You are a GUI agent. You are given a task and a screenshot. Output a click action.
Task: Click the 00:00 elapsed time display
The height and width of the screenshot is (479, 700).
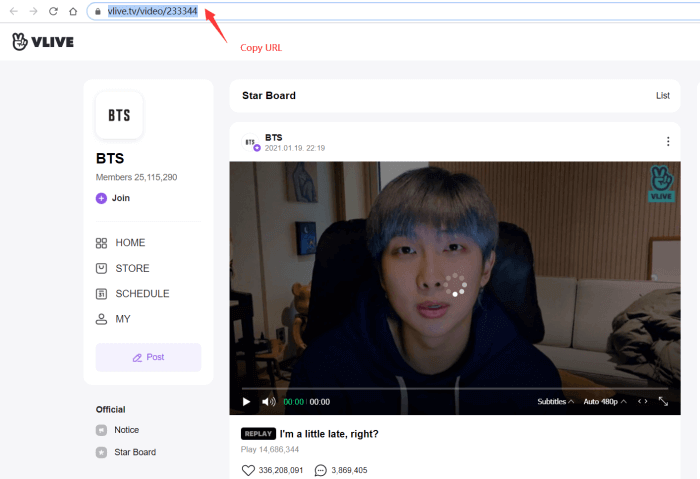pos(293,402)
